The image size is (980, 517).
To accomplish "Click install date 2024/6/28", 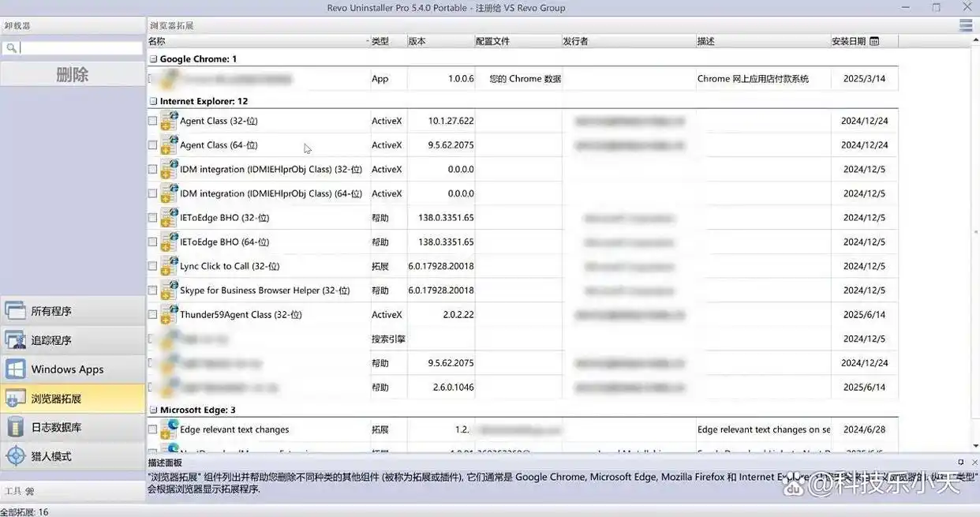I will click(x=864, y=429).
